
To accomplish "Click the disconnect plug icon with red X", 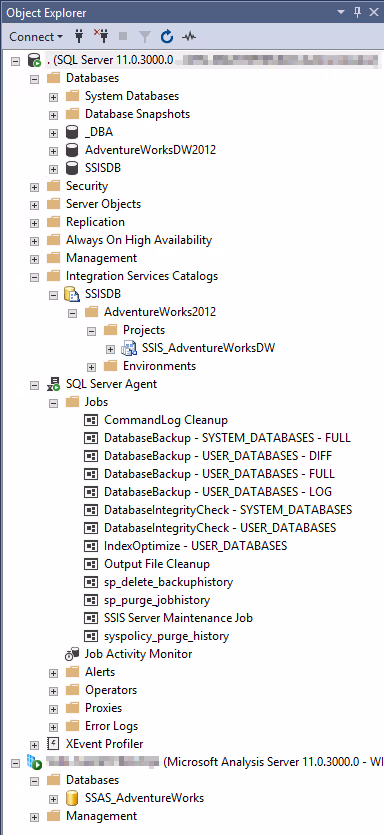I will point(101,37).
